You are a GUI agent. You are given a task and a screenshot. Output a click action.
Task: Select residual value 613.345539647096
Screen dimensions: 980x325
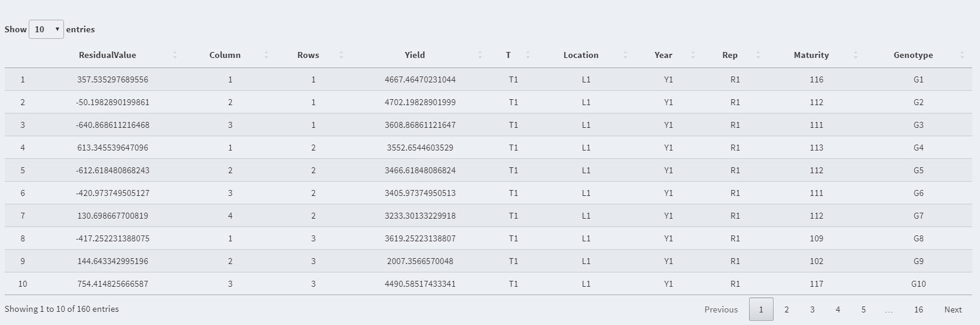(112, 148)
